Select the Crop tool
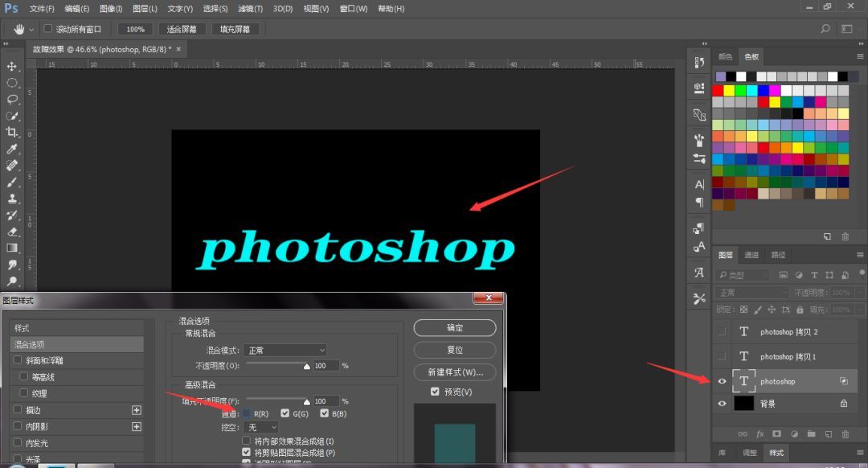868x468 pixels. [x=11, y=133]
